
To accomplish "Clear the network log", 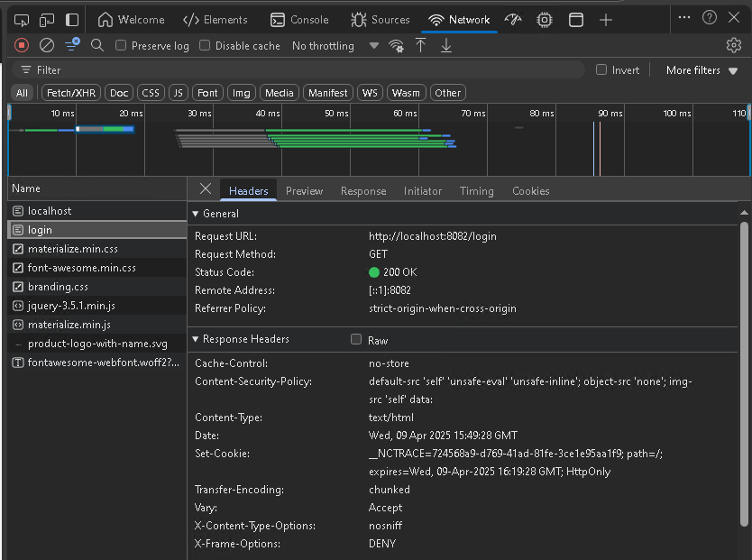I will point(46,45).
